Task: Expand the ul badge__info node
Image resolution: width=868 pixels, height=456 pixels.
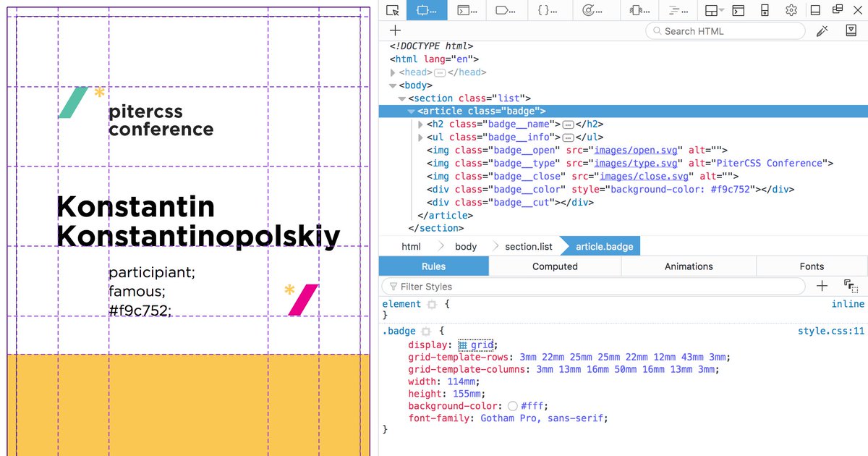Action: coord(421,138)
